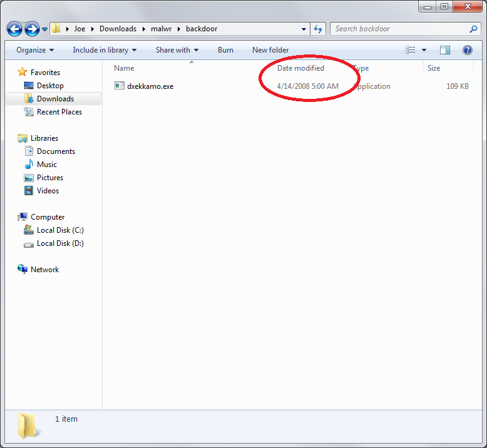Click the Recent Places icon
This screenshot has height=448, width=487.
click(x=29, y=112)
